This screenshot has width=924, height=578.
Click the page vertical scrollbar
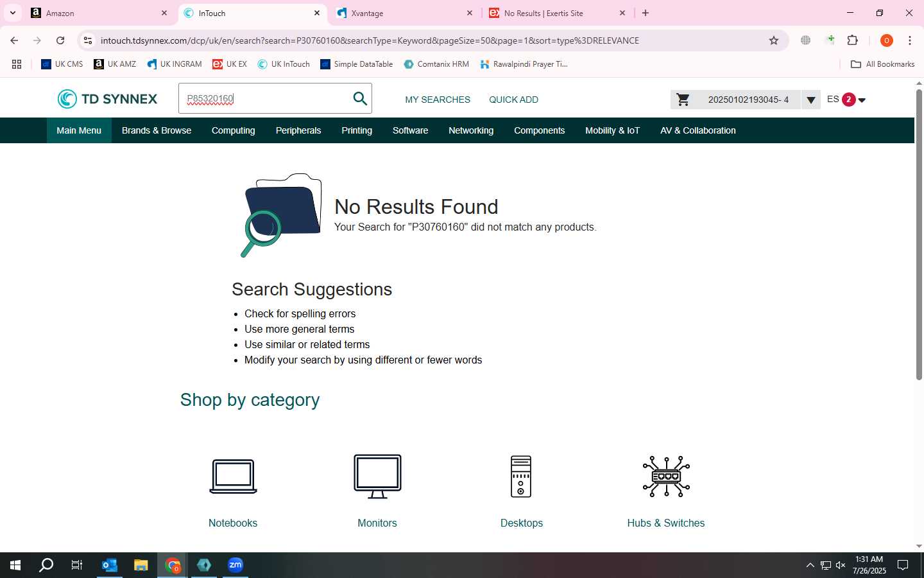click(x=919, y=234)
